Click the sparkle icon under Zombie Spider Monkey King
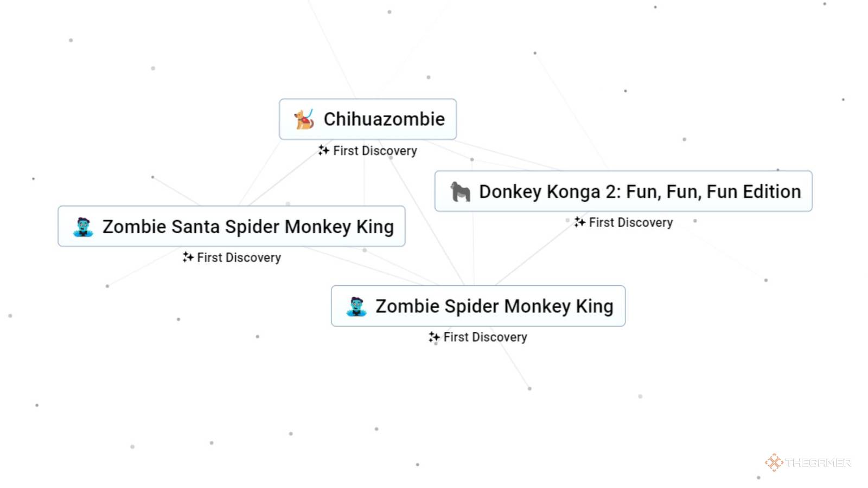868x488 pixels. [x=434, y=337]
